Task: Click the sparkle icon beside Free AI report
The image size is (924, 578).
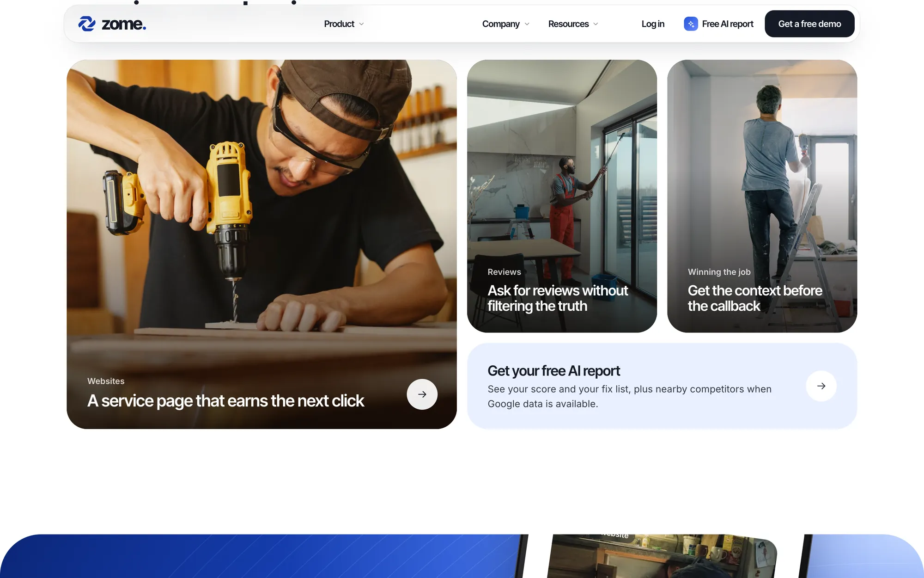Action: pyautogui.click(x=691, y=24)
